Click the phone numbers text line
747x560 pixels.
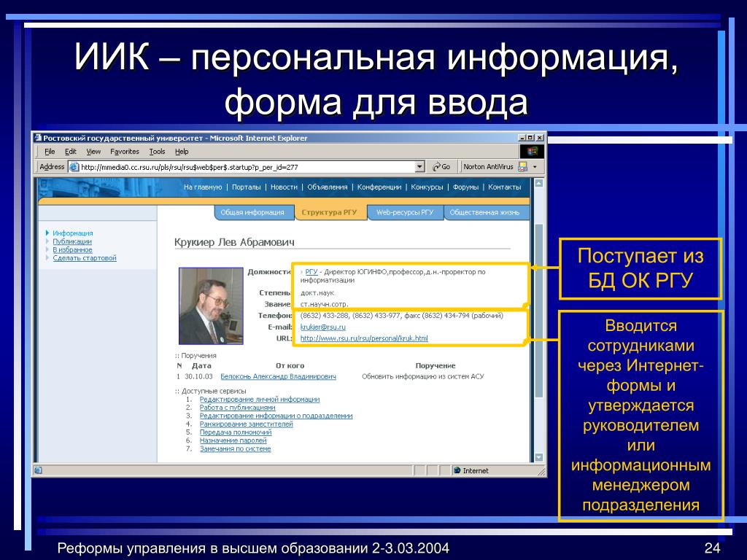click(402, 316)
